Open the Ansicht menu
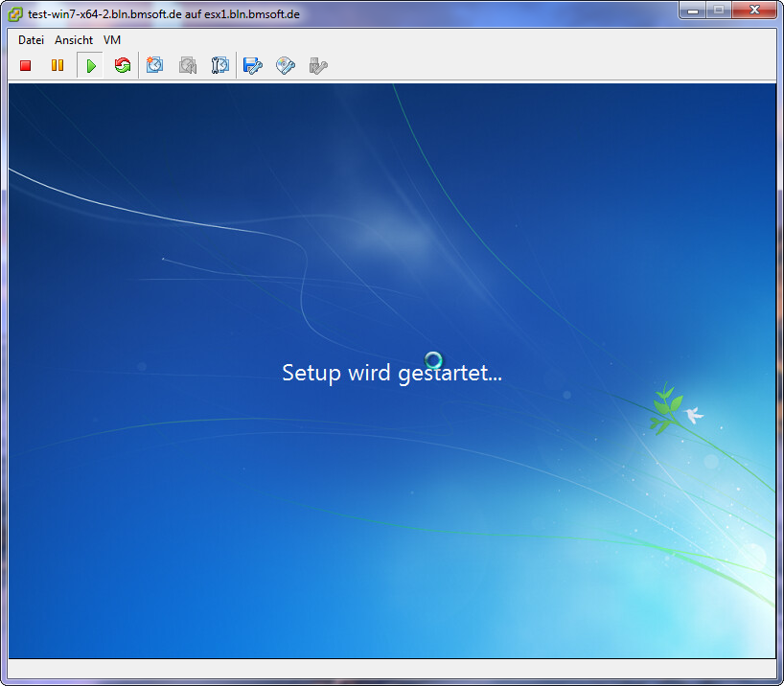The height and width of the screenshot is (686, 784). pos(74,40)
